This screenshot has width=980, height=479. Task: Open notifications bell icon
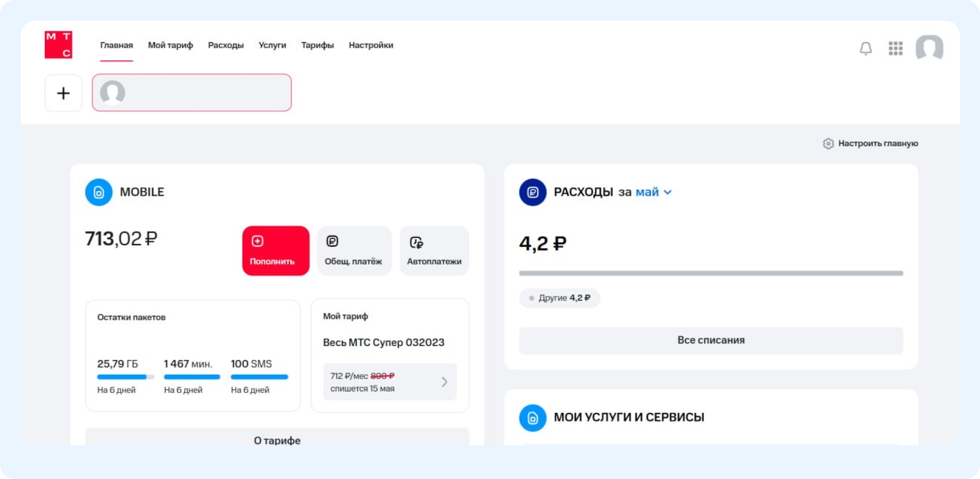point(866,48)
